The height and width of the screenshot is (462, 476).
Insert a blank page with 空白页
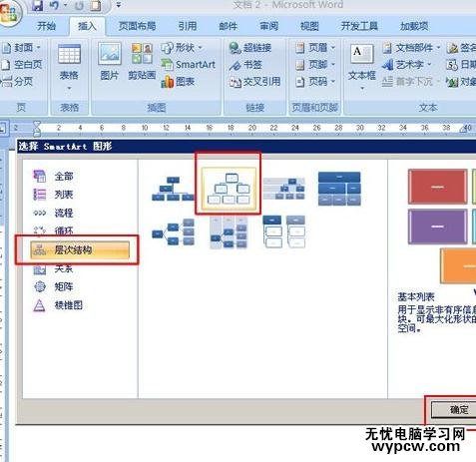pyautogui.click(x=22, y=65)
